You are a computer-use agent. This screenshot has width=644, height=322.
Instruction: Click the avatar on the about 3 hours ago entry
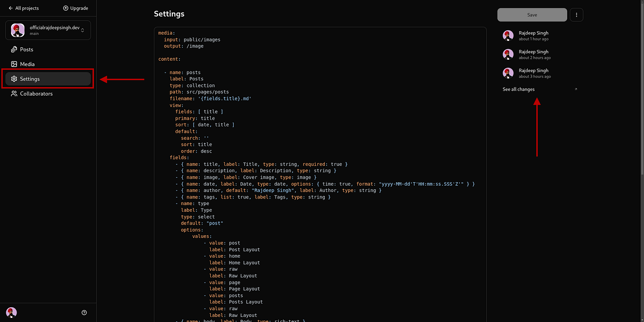(x=508, y=73)
